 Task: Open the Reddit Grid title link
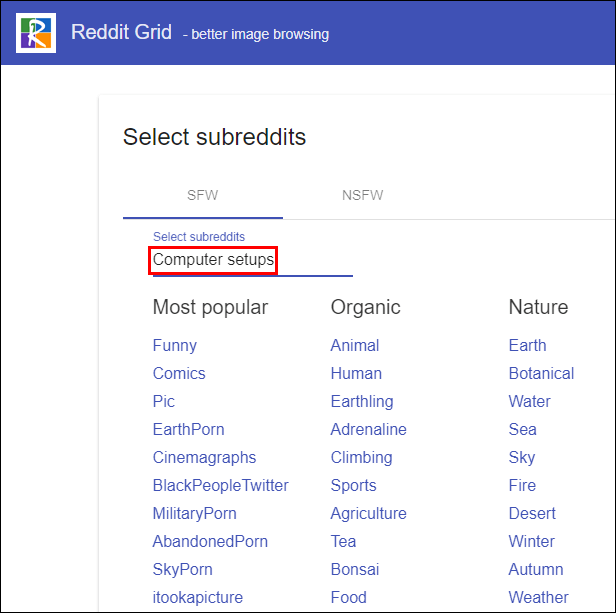121,32
